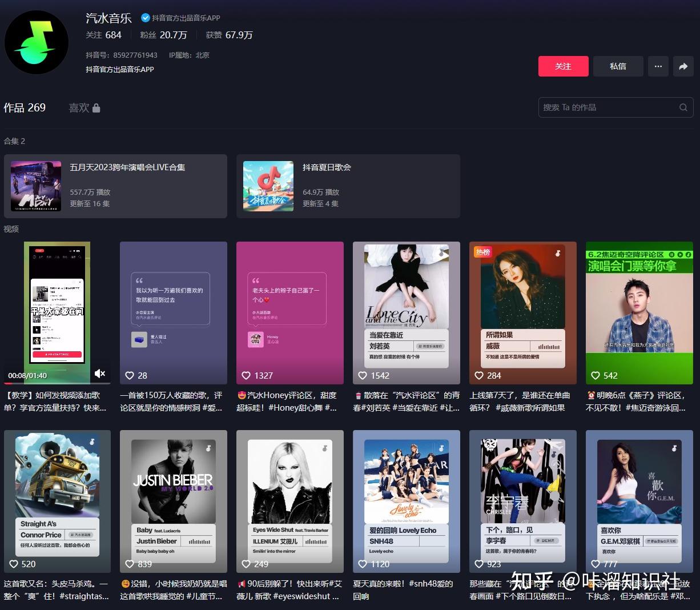The width and height of the screenshot is (700, 610).
Task: Open the pink Honey quote video thumbnail
Action: [x=290, y=312]
